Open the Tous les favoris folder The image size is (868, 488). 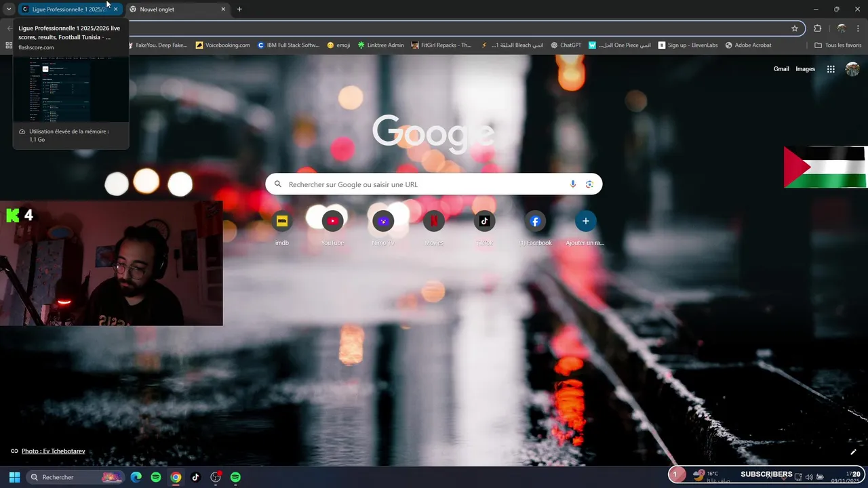point(838,45)
